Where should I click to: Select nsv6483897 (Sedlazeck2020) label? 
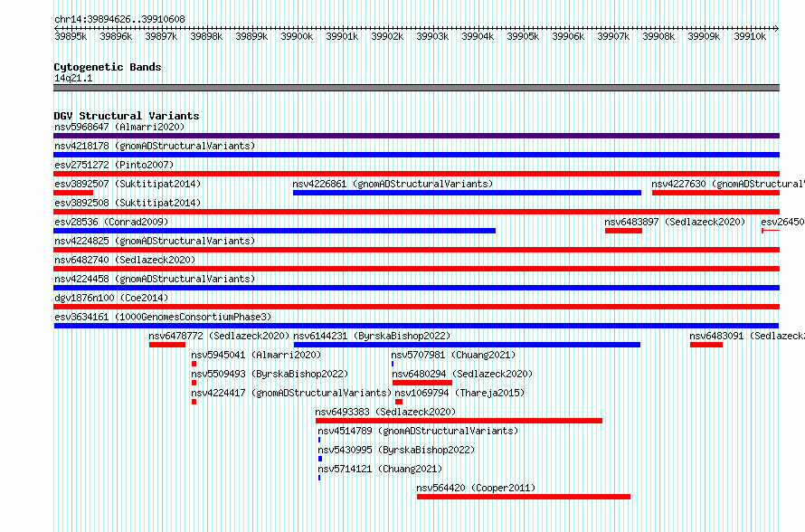pos(675,222)
